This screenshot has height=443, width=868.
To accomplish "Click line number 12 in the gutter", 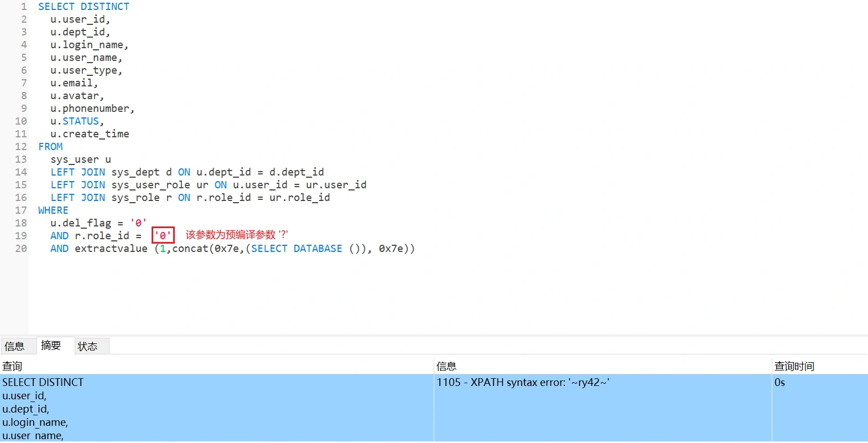I will point(21,147).
